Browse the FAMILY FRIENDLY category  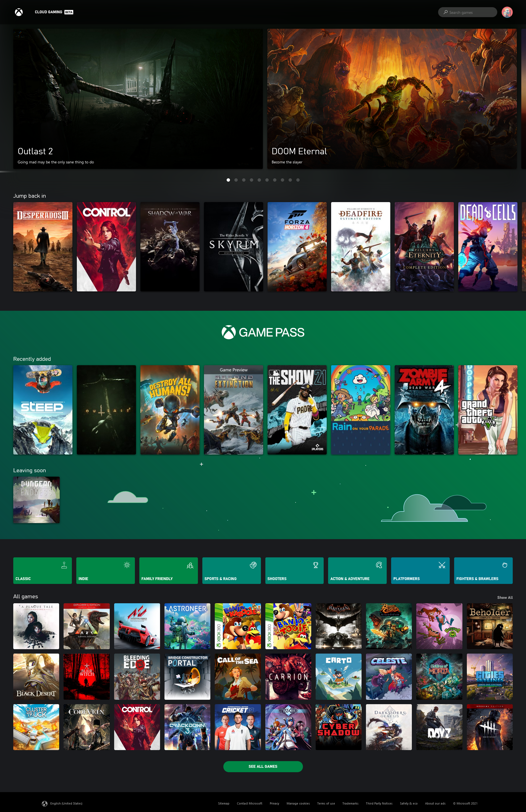[169, 570]
